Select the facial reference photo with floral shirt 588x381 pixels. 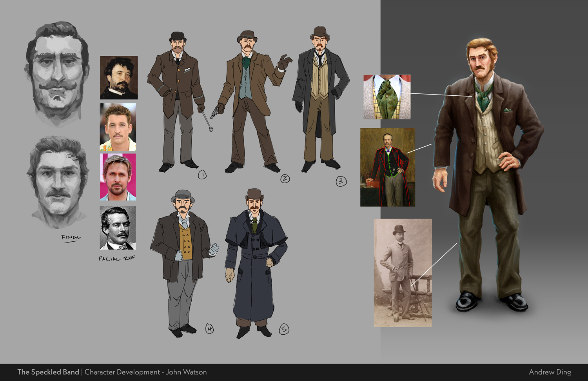[x=118, y=127]
